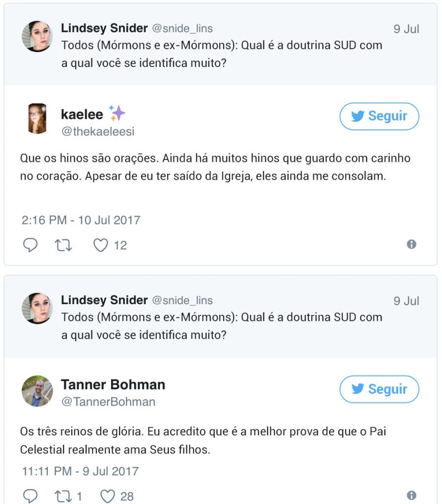
Task: Follow Tanner Bohman with Seguir button
Action: pos(379,389)
